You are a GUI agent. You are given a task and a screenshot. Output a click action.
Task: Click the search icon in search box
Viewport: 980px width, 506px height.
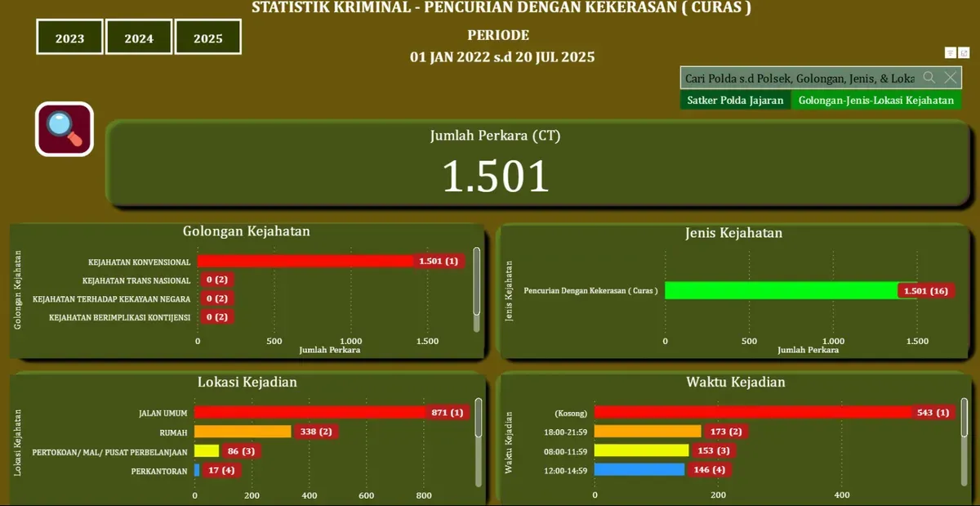929,78
